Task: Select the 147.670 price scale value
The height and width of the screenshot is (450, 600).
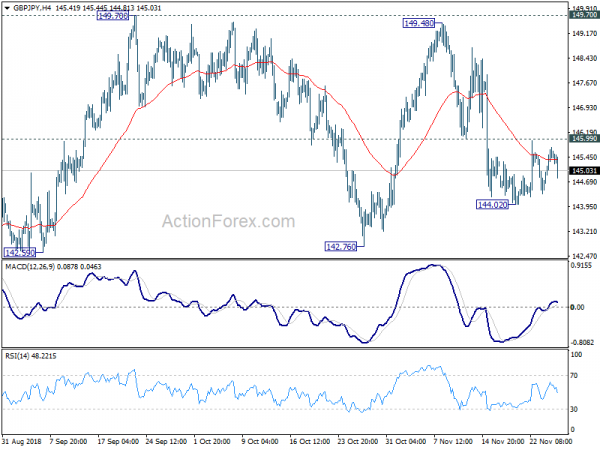Action: 584,83
